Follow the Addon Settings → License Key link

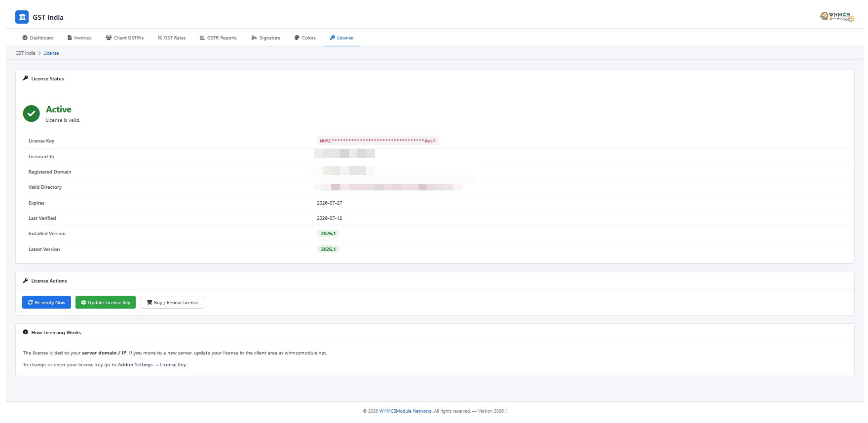(x=152, y=365)
